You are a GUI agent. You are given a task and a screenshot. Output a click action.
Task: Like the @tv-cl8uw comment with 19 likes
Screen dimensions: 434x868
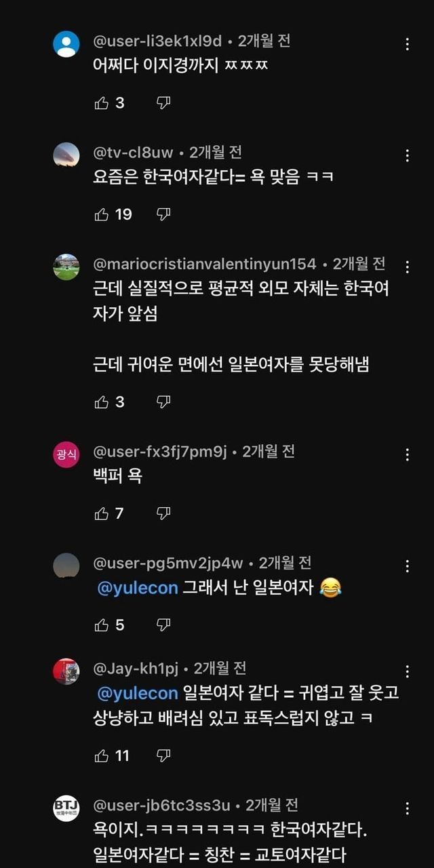[x=102, y=214]
